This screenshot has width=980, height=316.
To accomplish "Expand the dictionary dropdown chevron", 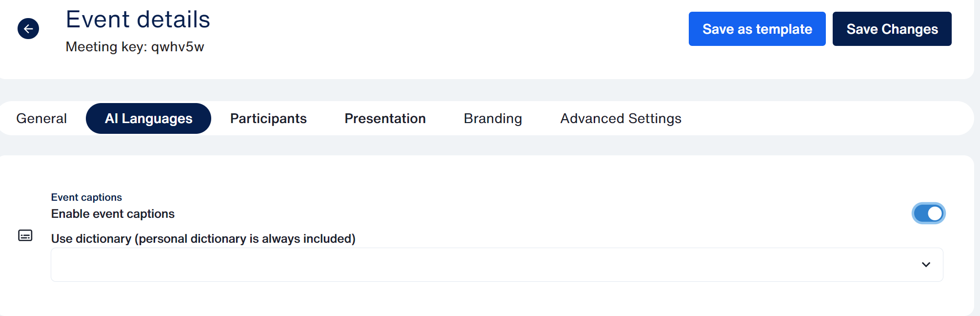I will pos(926,265).
